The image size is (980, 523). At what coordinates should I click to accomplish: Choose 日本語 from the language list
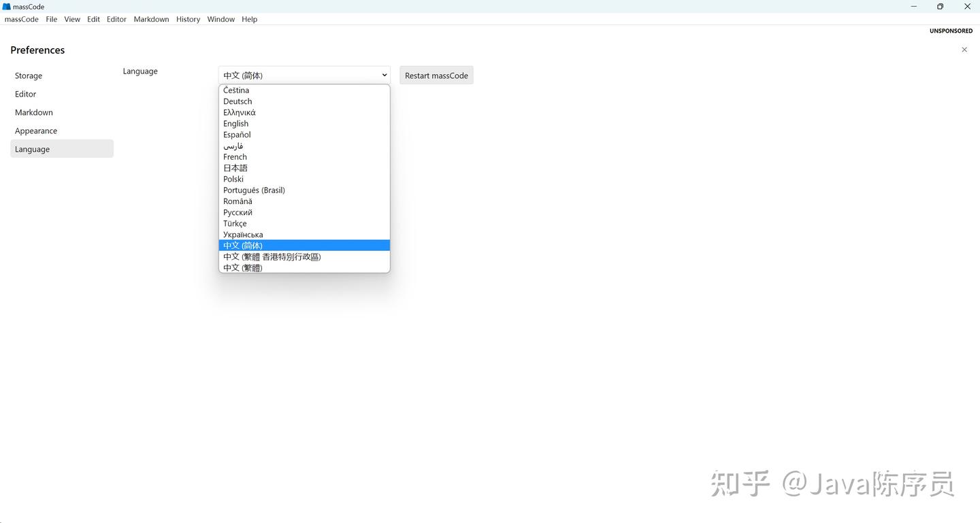tap(304, 168)
